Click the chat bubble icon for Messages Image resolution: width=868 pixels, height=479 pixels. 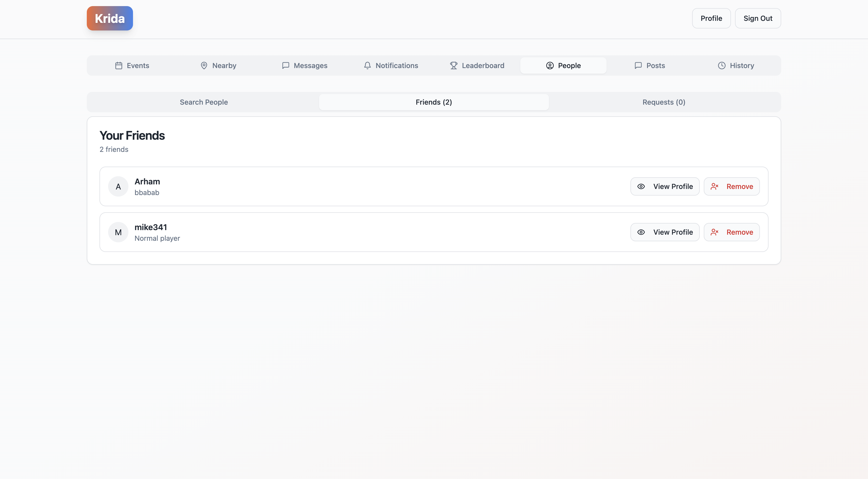[x=286, y=65]
